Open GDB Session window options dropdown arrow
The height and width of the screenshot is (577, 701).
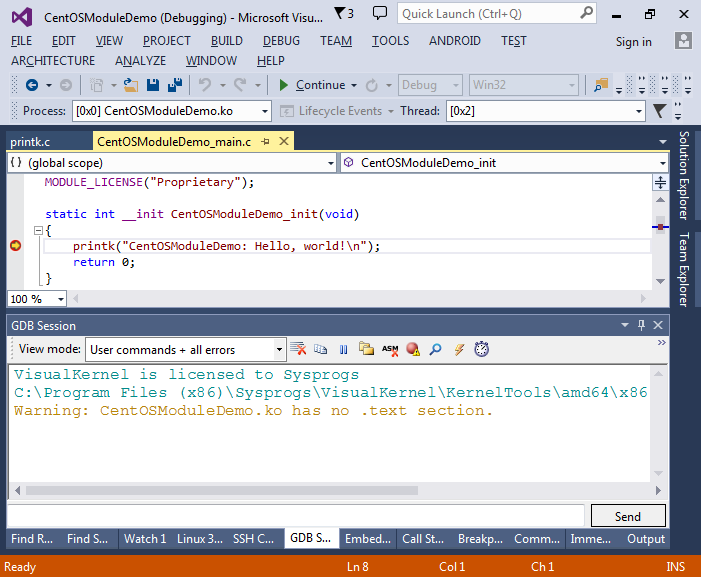pyautogui.click(x=625, y=325)
